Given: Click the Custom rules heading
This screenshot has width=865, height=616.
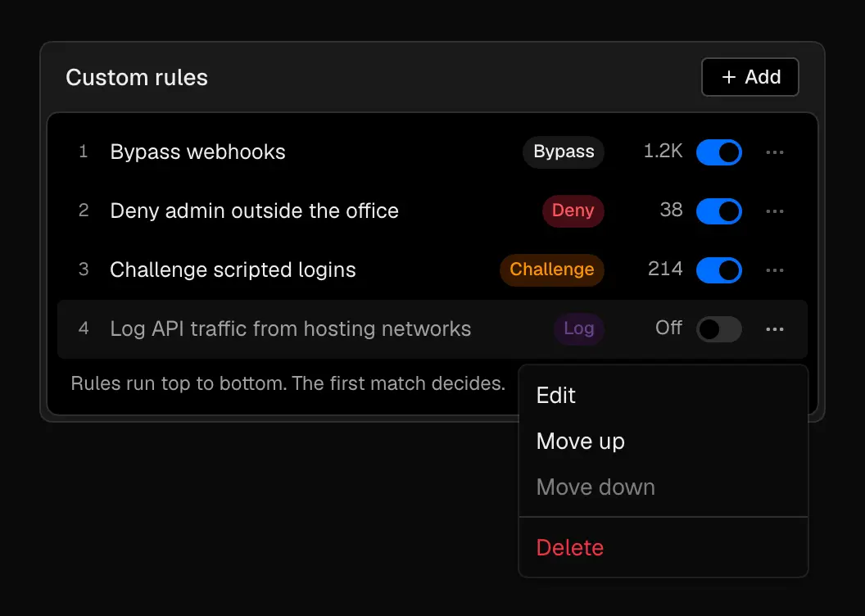Looking at the screenshot, I should [137, 78].
